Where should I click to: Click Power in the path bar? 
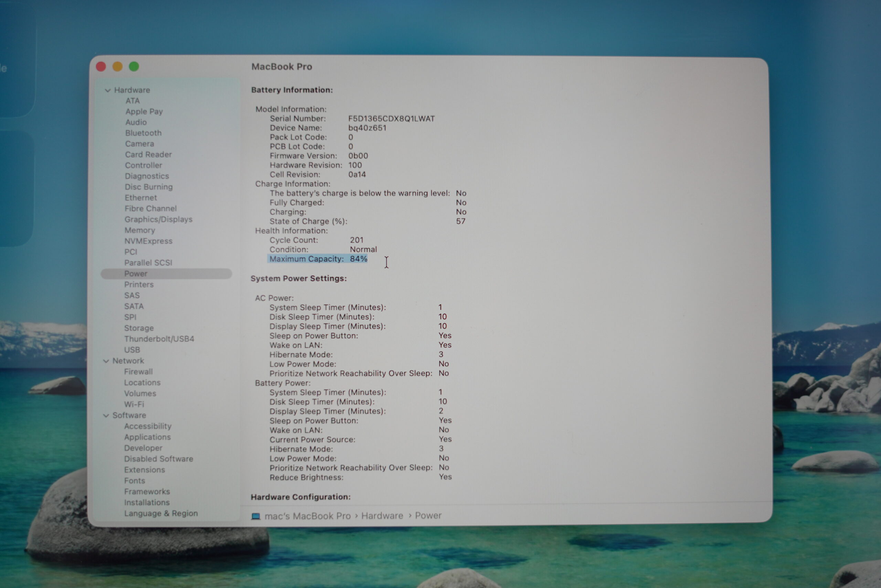(x=428, y=516)
